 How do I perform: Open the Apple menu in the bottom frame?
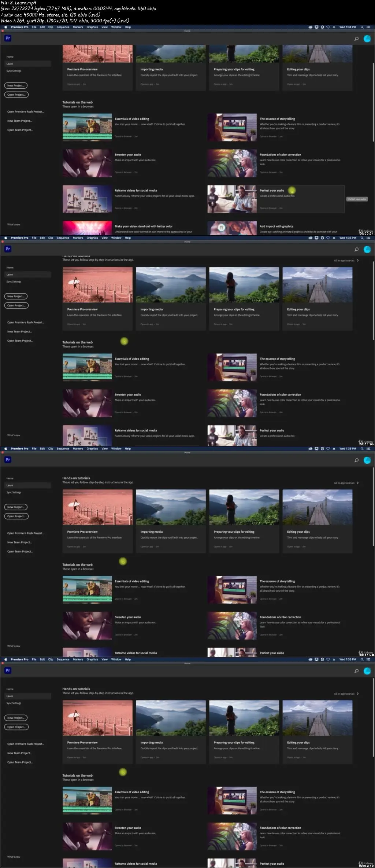(5, 659)
